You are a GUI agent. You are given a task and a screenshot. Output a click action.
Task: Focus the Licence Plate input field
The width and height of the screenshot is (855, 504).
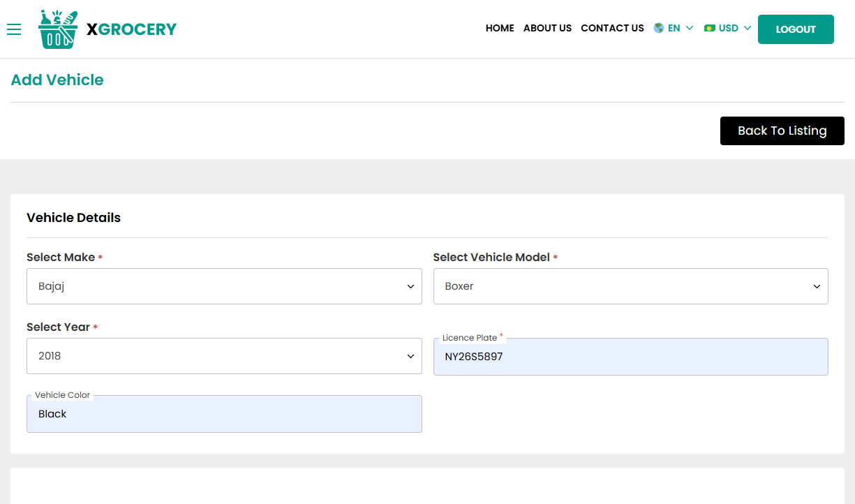point(630,357)
